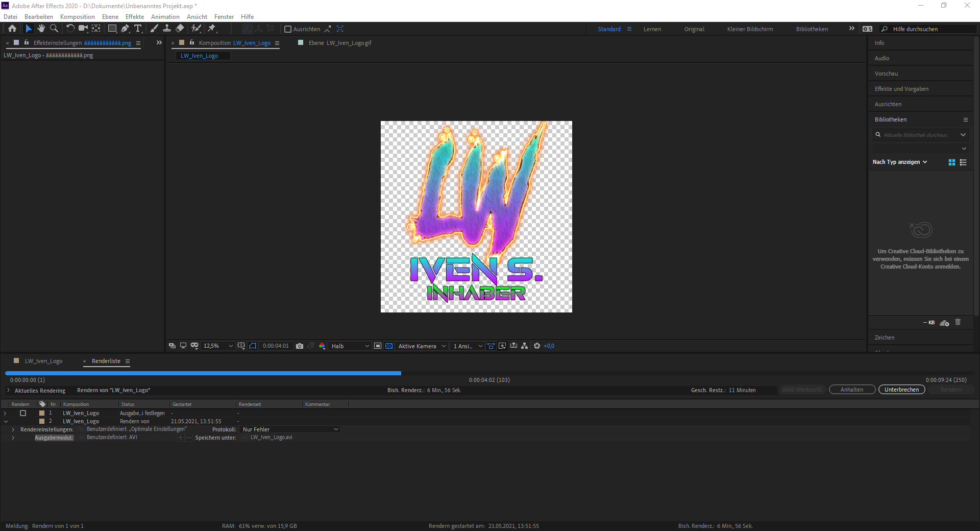
Task: Open the Halb resolution dropdown
Action: (350, 346)
